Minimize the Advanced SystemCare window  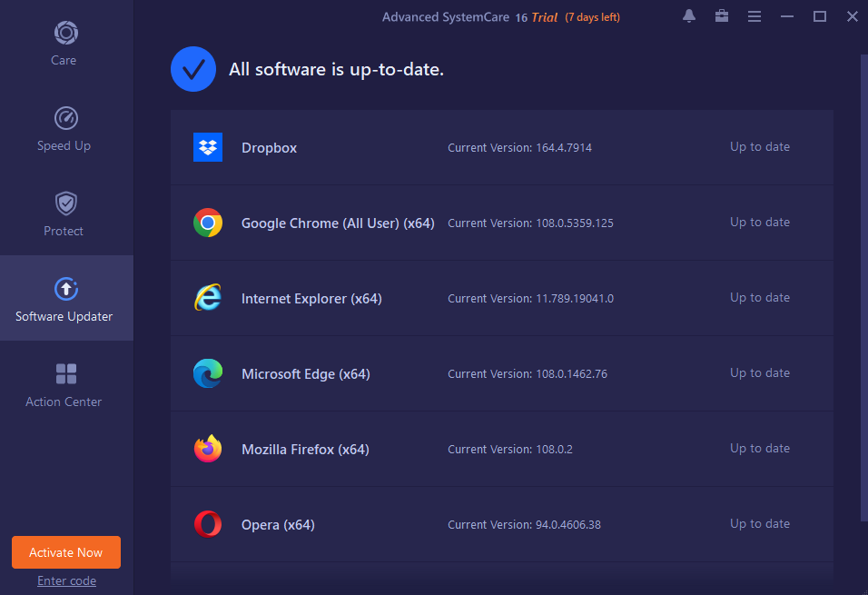786,16
